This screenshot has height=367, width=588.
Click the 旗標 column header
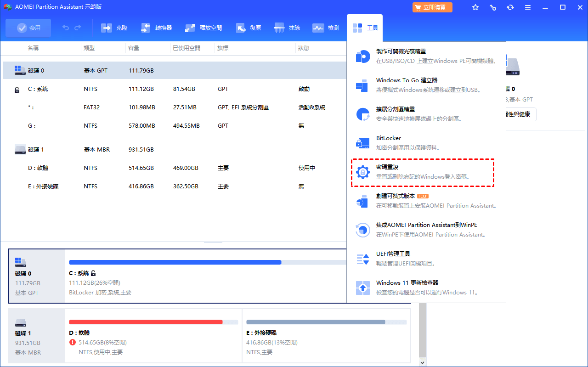coord(223,48)
